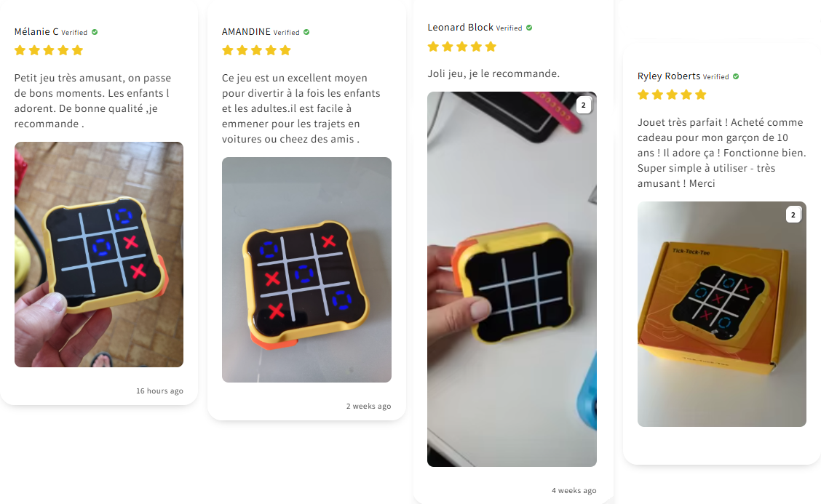Image resolution: width=821 pixels, height=504 pixels.
Task: Click the reviewer name Mélanie C
Action: click(36, 32)
